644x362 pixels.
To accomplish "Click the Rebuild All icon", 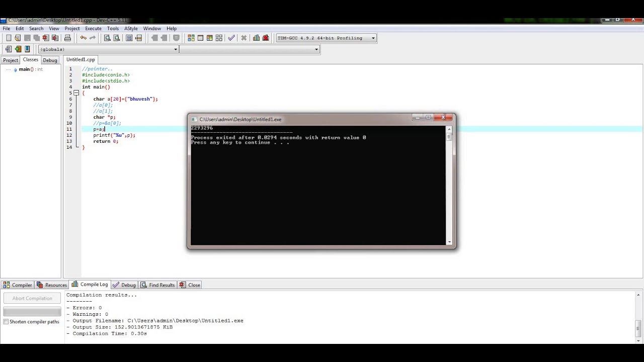I will tap(219, 38).
